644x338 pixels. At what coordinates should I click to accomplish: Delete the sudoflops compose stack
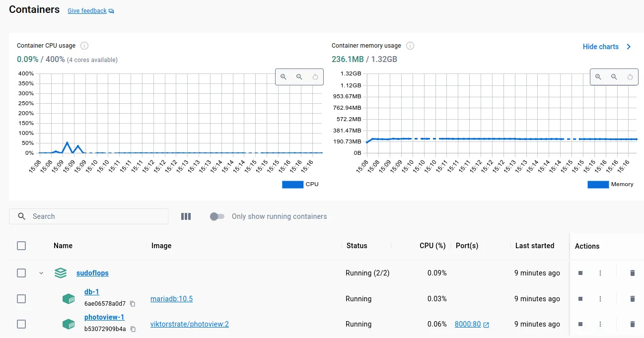(x=632, y=273)
